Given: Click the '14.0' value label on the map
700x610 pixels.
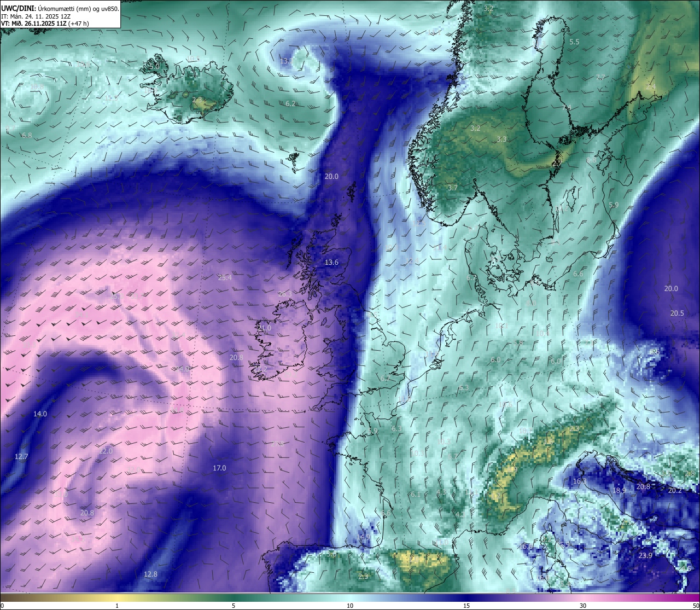Looking at the screenshot, I should click(40, 414).
